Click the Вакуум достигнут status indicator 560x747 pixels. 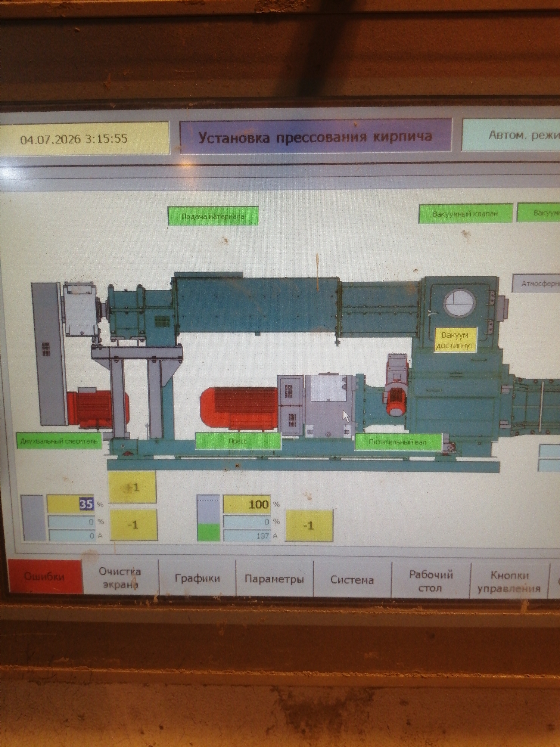pyautogui.click(x=455, y=340)
